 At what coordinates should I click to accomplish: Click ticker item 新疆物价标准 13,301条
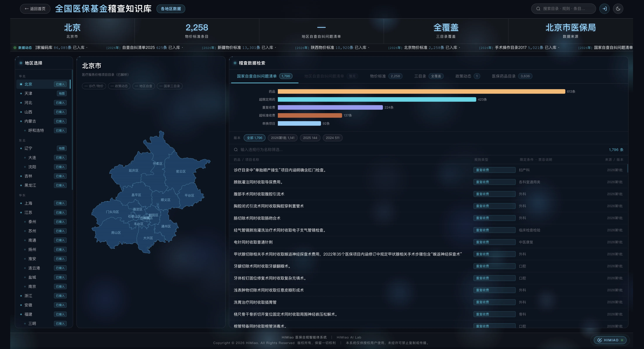coord(239,48)
